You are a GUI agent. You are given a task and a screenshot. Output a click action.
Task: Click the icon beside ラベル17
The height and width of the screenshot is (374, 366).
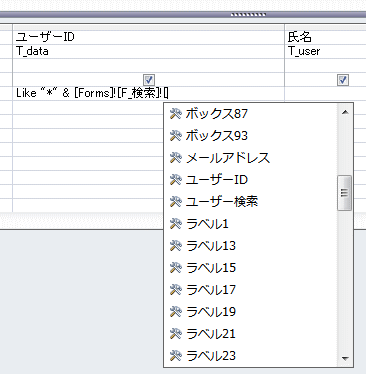175,290
